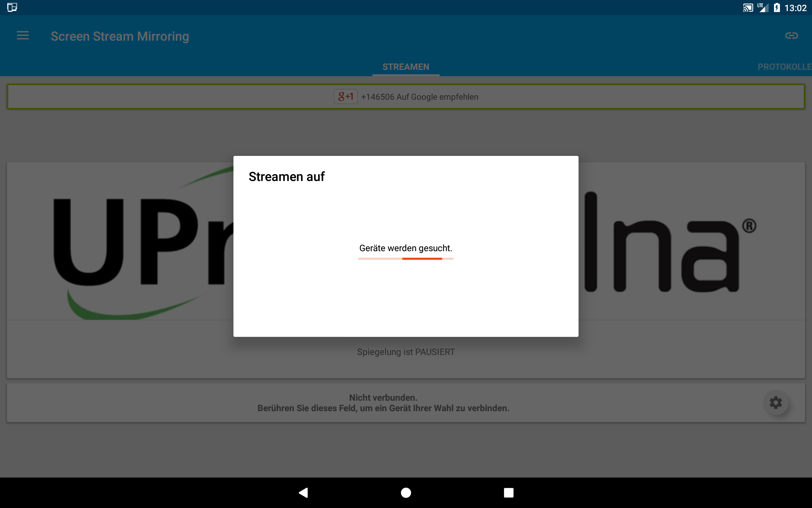Click the screen mirroring notification icon
This screenshot has width=812, height=508.
(x=12, y=7)
